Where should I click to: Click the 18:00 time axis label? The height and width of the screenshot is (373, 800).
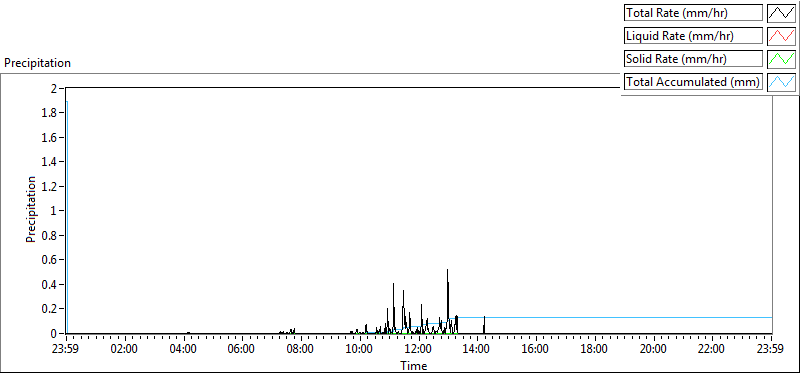coord(594,350)
